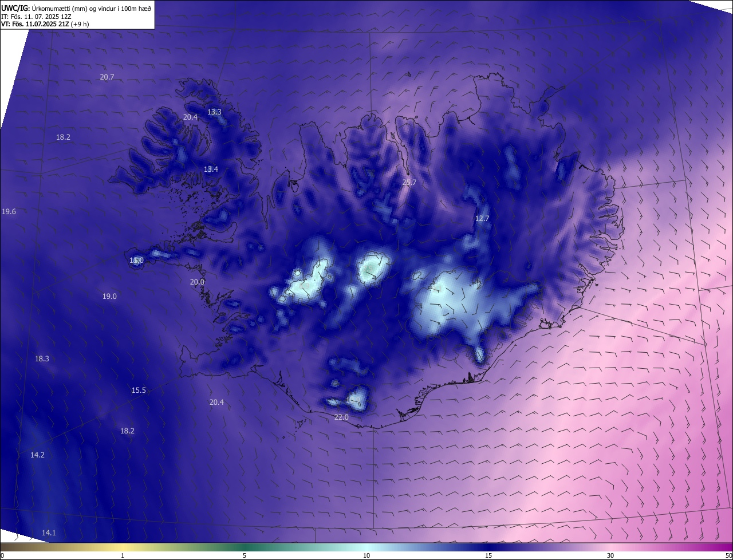The image size is (733, 560).
Task: Click the 20.0 value label
Action: click(x=197, y=282)
